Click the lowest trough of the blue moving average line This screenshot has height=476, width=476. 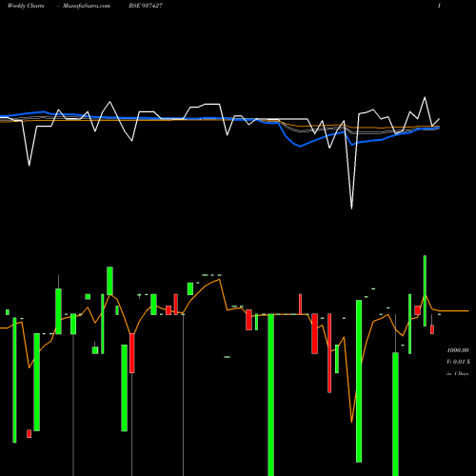(300, 147)
